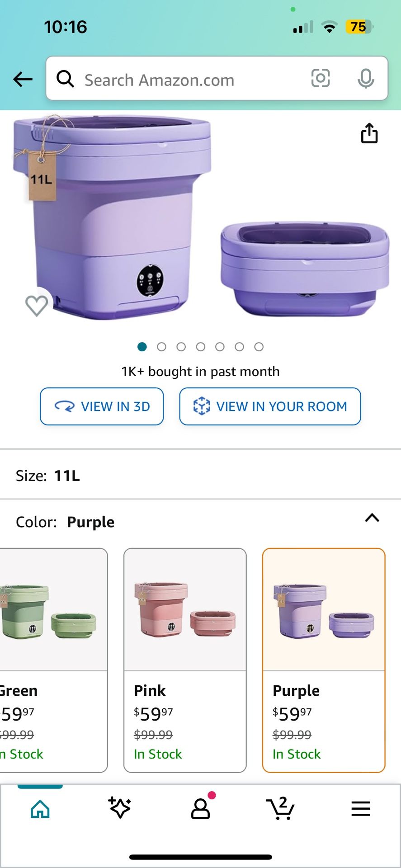Share this product via share icon

coord(369,133)
